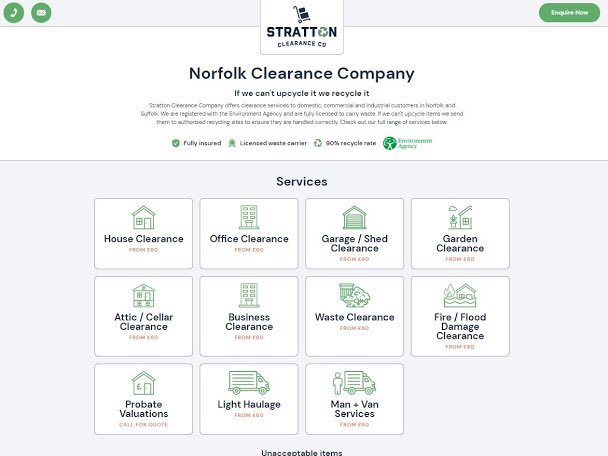Click the green email envelope icon

point(41,12)
